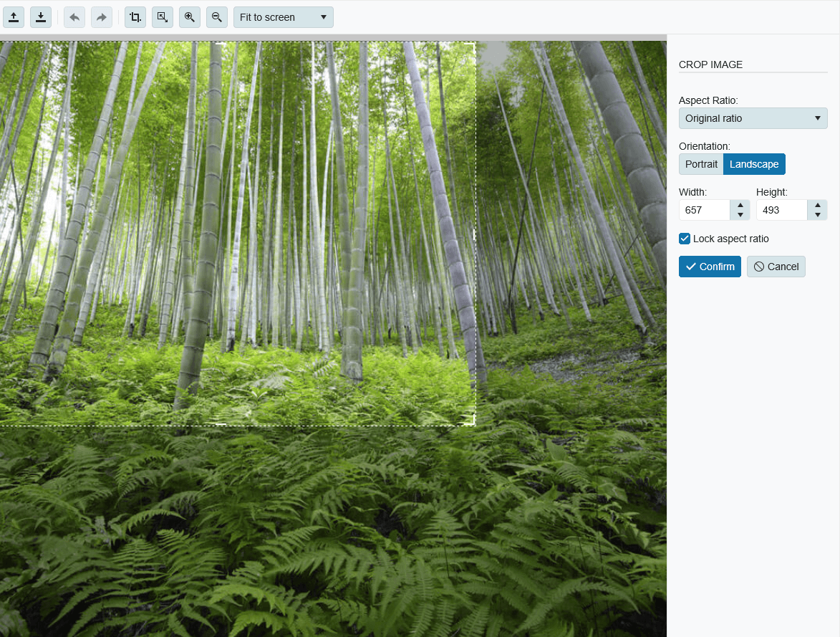This screenshot has width=840, height=637.
Task: Click the crop selection's bottom edge handle
Action: click(x=221, y=425)
